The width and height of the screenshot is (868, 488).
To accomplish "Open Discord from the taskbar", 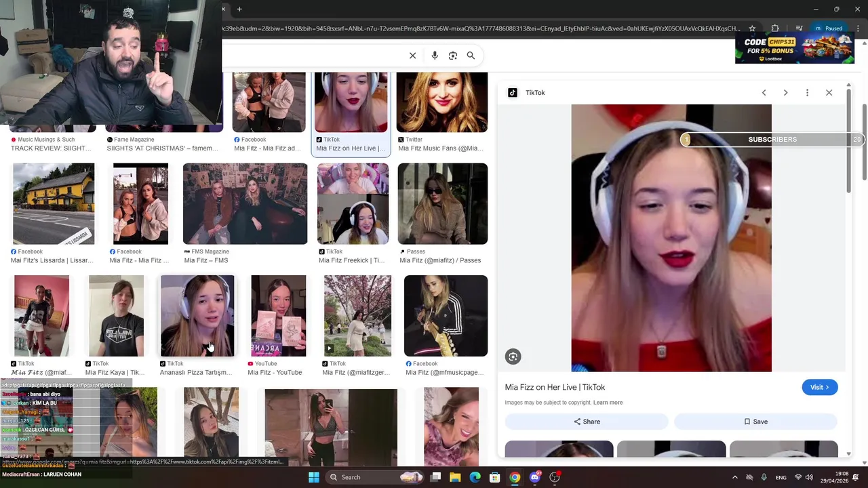I will point(535,477).
